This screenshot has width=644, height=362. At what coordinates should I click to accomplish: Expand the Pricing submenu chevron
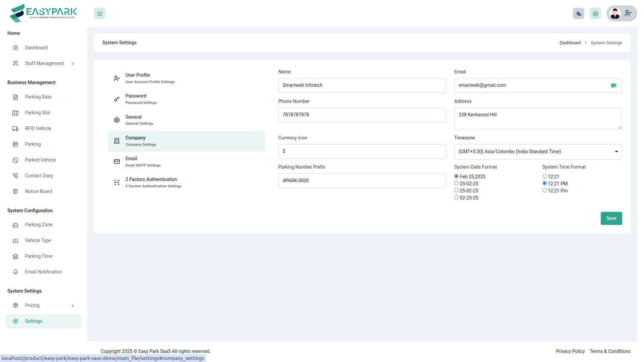pos(73,306)
